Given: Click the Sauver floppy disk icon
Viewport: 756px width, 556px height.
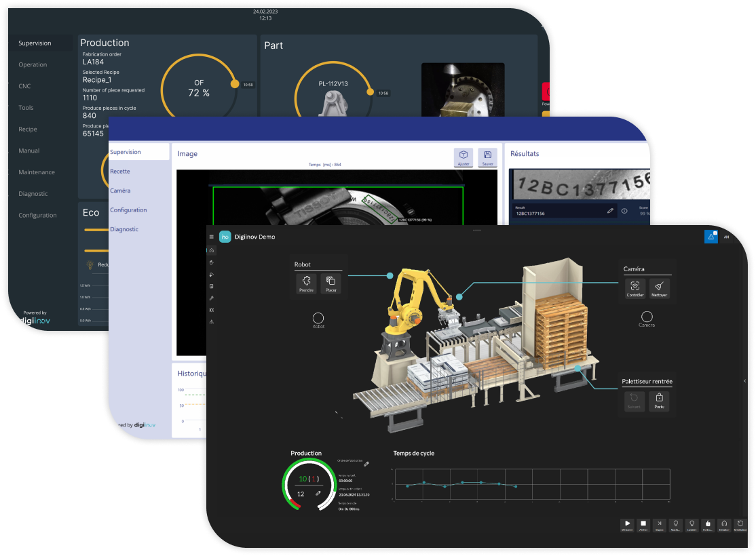Looking at the screenshot, I should coord(487,155).
